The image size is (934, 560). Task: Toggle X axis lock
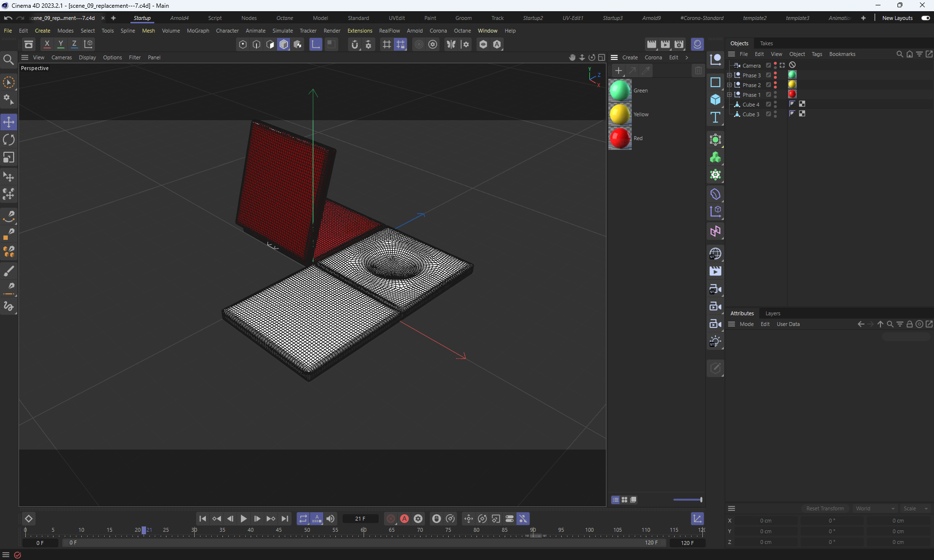[47, 44]
